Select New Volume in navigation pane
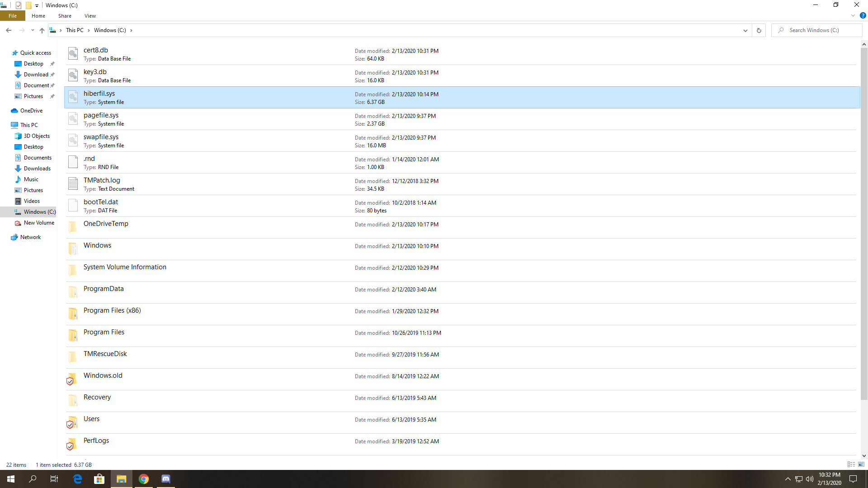Screen dimensions: 868x488 (x=39, y=223)
